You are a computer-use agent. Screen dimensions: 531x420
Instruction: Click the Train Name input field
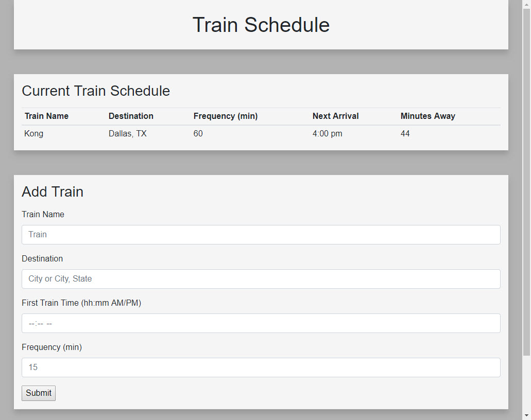coord(261,234)
